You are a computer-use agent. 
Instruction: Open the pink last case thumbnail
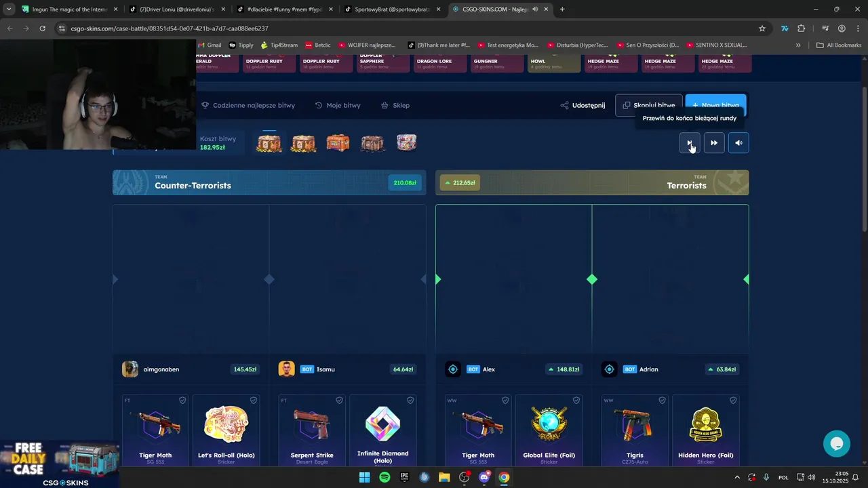click(406, 142)
